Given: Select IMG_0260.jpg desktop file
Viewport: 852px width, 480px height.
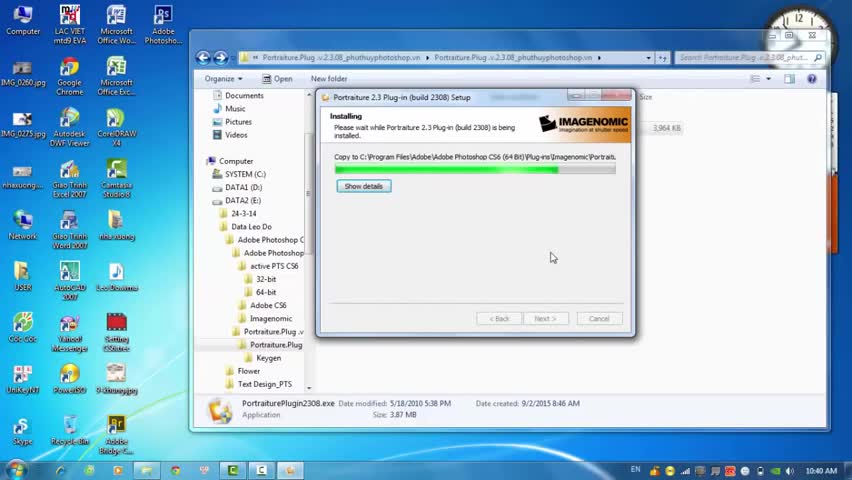Looking at the screenshot, I should [23, 73].
